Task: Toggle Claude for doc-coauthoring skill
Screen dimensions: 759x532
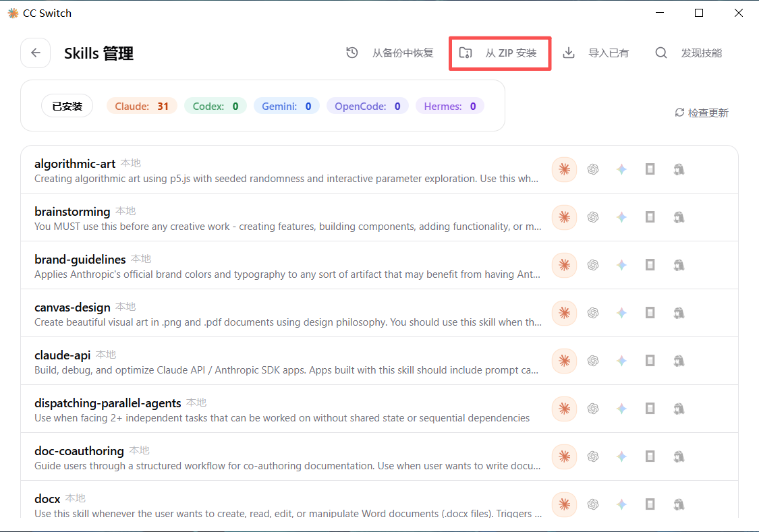Action: tap(565, 456)
